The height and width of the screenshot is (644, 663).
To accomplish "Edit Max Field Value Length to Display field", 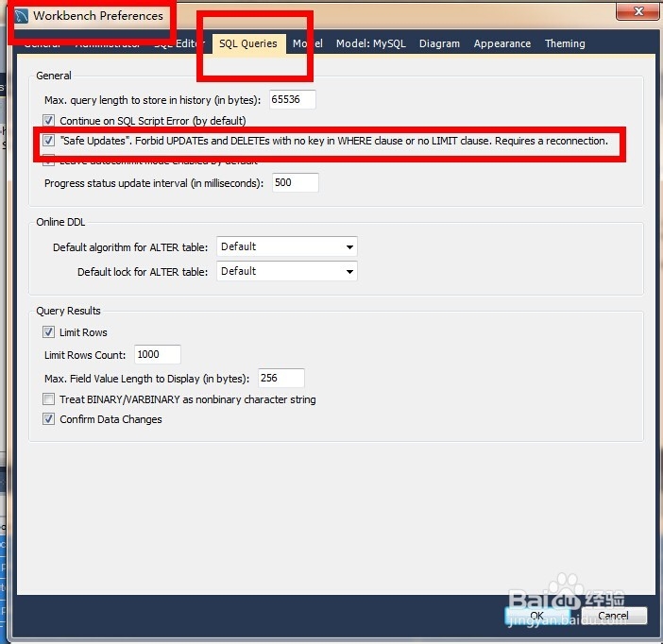I will pos(281,378).
